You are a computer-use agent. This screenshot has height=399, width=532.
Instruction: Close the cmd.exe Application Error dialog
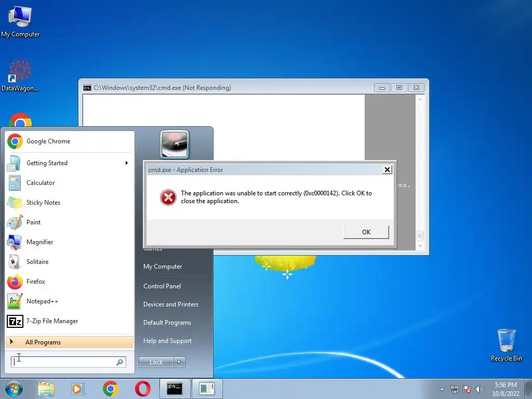point(387,170)
